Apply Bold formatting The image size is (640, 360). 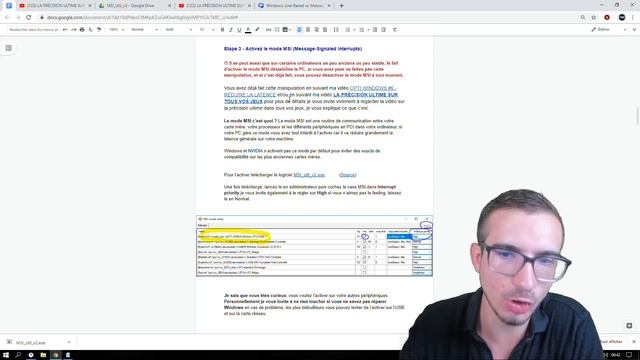(x=222, y=30)
